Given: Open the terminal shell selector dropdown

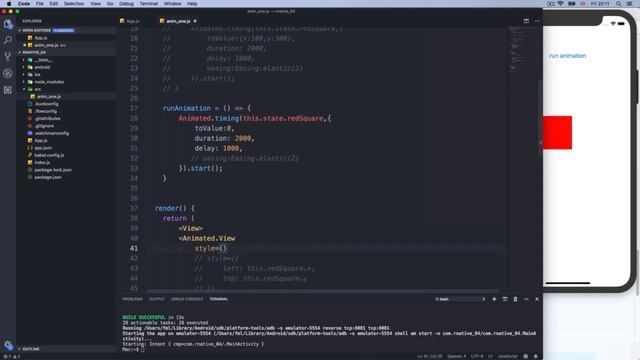Looking at the screenshot, I should (x=460, y=299).
